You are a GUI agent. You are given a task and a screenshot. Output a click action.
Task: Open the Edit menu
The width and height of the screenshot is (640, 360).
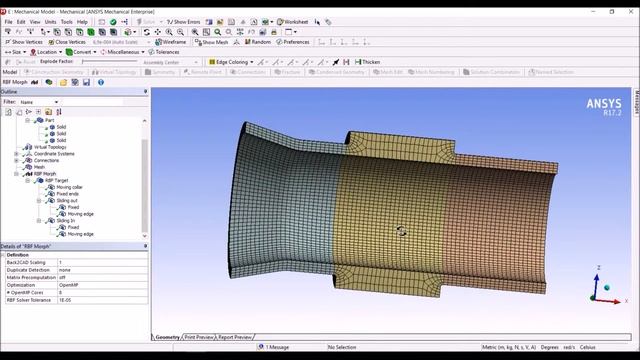pos(21,22)
